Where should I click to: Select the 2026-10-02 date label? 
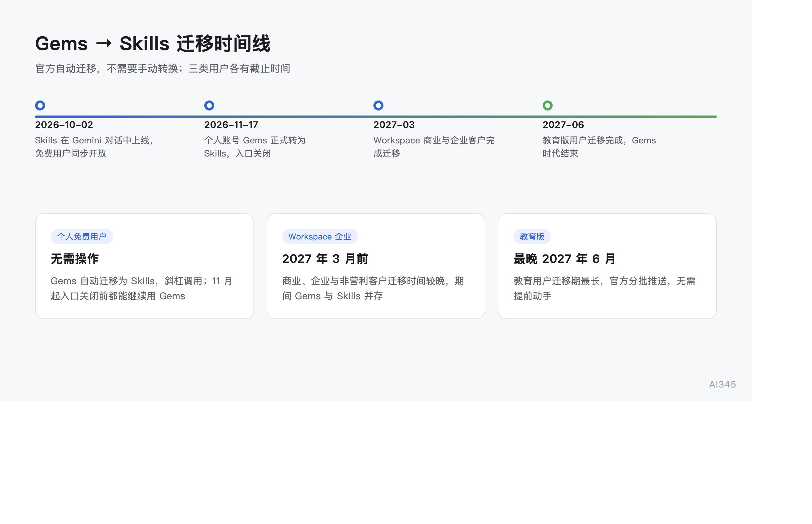coord(64,125)
